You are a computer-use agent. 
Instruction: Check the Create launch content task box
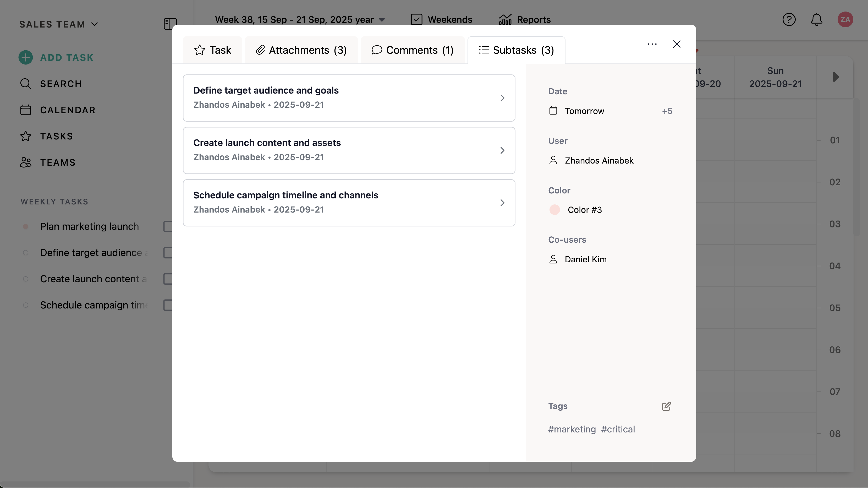click(x=168, y=279)
